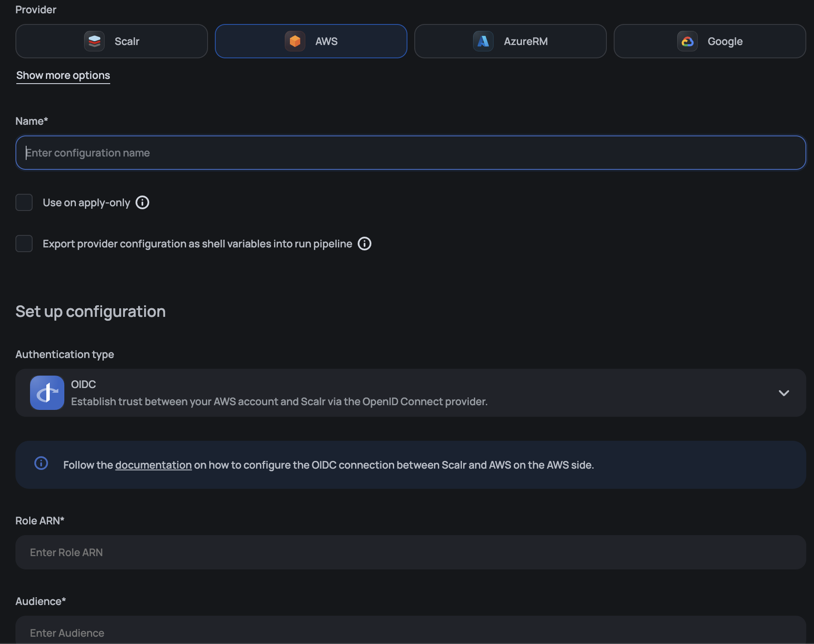Focus the Audience input field
The height and width of the screenshot is (644, 814).
click(411, 630)
